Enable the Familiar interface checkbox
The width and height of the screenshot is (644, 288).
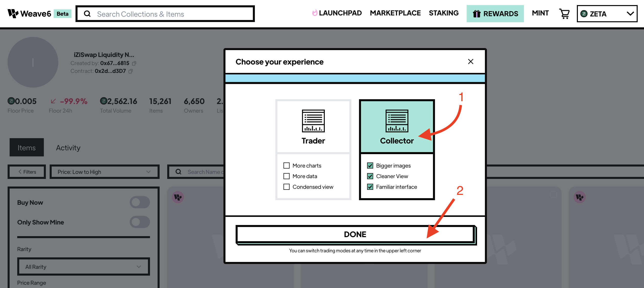click(x=370, y=187)
